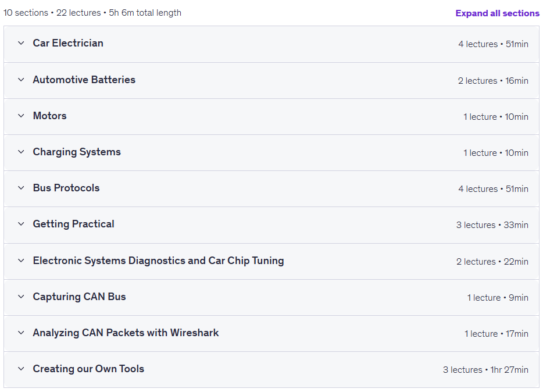543x392 pixels.
Task: Select the Car Electrician section title
Action: point(68,43)
